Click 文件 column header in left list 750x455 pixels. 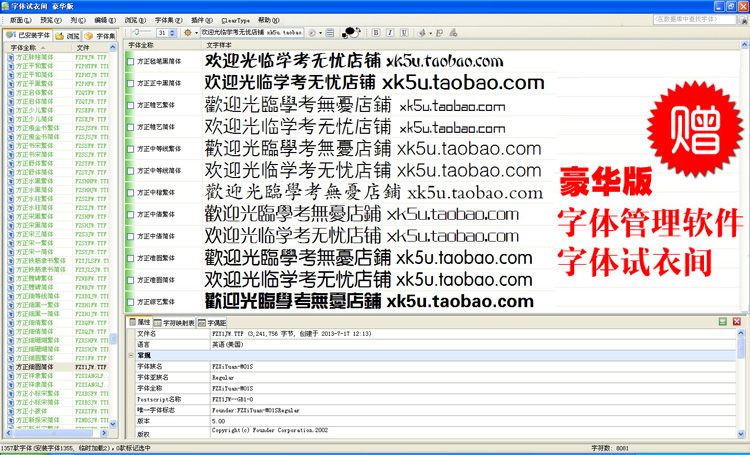coord(90,47)
